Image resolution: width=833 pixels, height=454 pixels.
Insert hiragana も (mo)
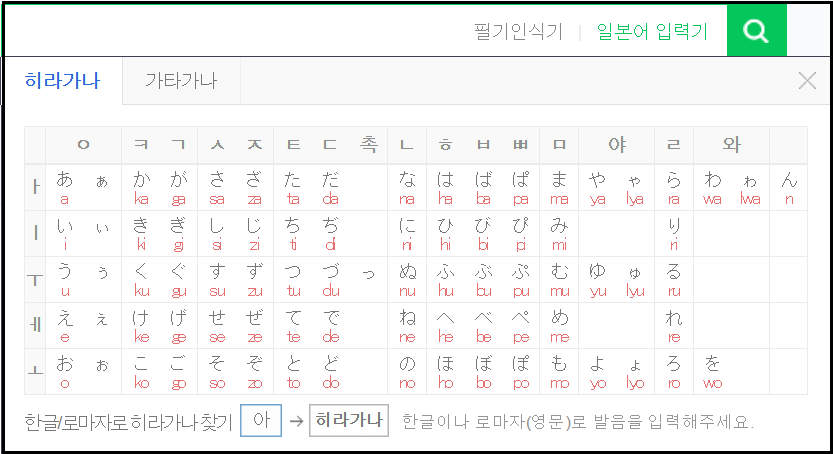point(559,372)
